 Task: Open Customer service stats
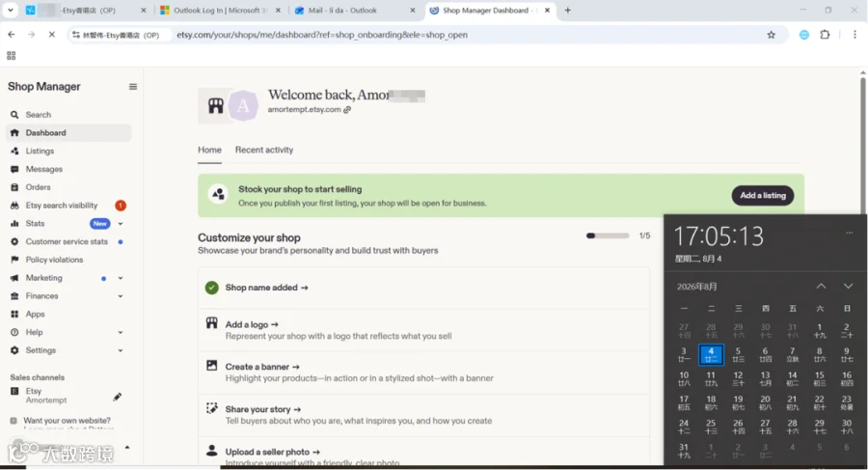tap(68, 241)
